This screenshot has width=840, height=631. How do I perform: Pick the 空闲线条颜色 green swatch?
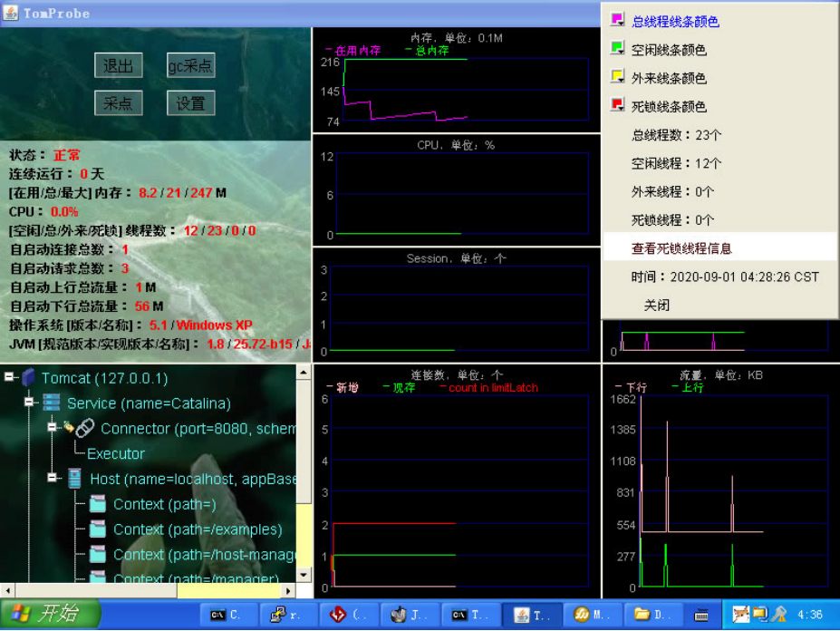(617, 48)
